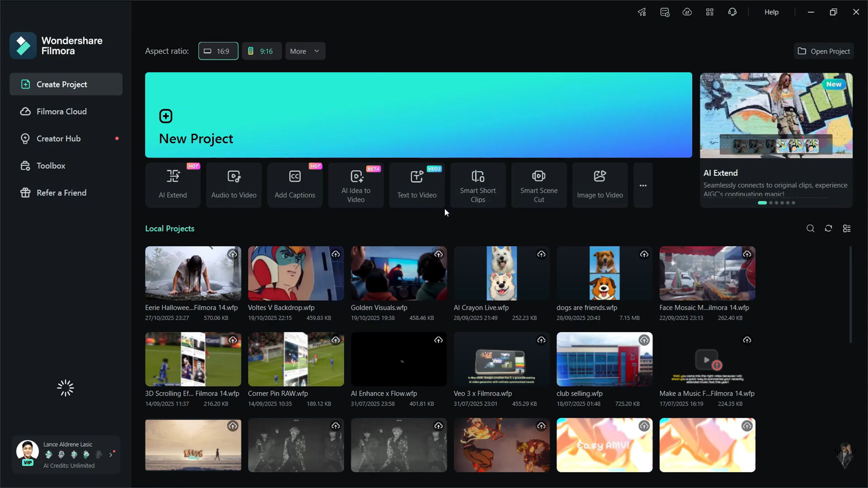The image size is (868, 488).
Task: Select the Text to Video tool
Action: coord(416,185)
